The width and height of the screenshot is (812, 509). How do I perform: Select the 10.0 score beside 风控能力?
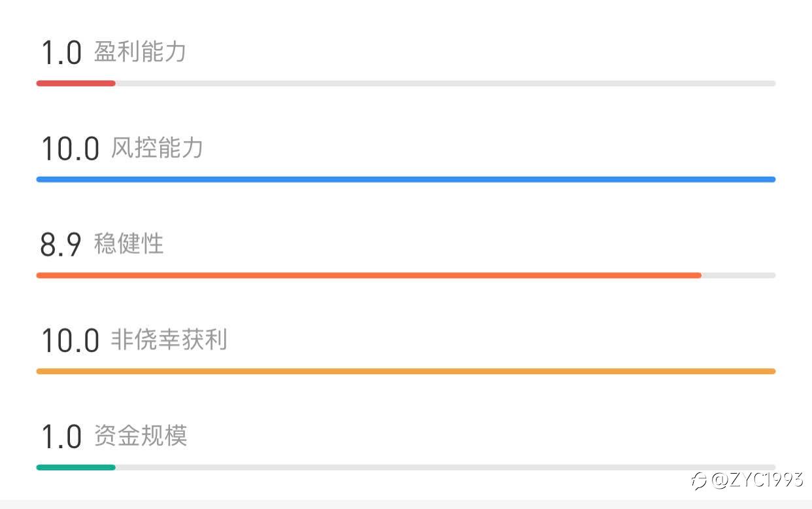70,149
